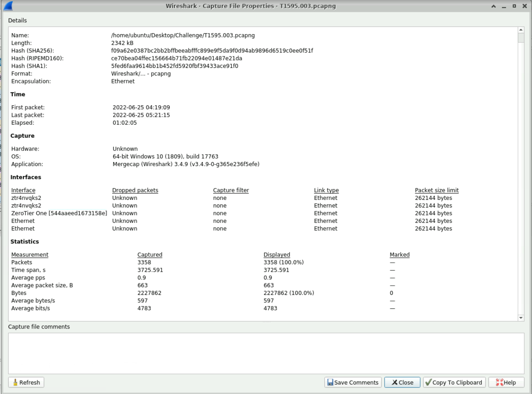This screenshot has width=532, height=394.
Task: Click the last packet time 05:21:15
Action: tap(141, 115)
